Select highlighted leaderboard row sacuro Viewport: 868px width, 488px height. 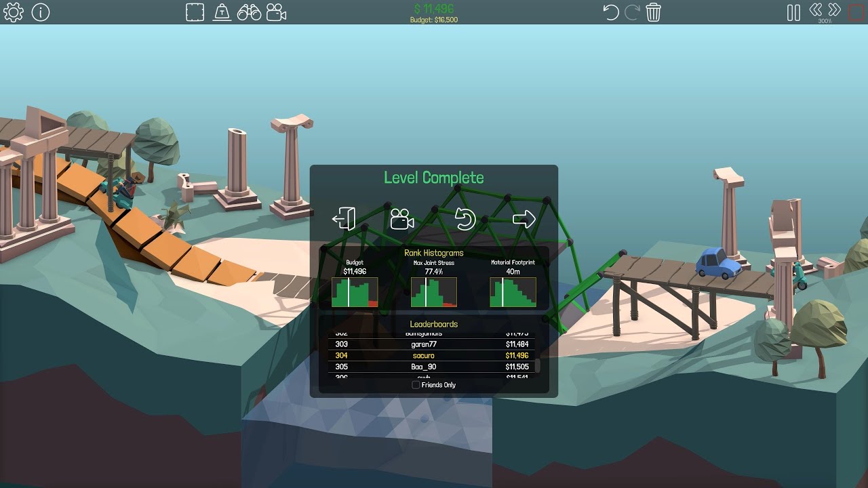point(431,355)
